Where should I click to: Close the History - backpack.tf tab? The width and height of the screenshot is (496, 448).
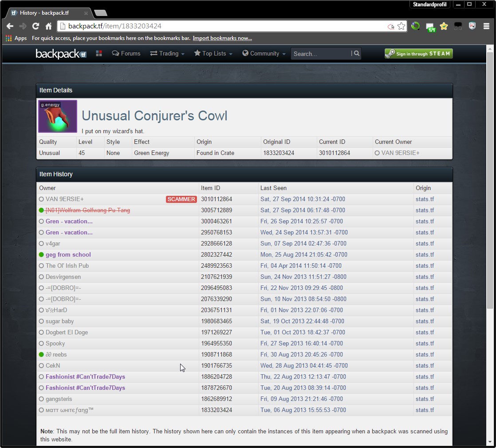pos(86,13)
